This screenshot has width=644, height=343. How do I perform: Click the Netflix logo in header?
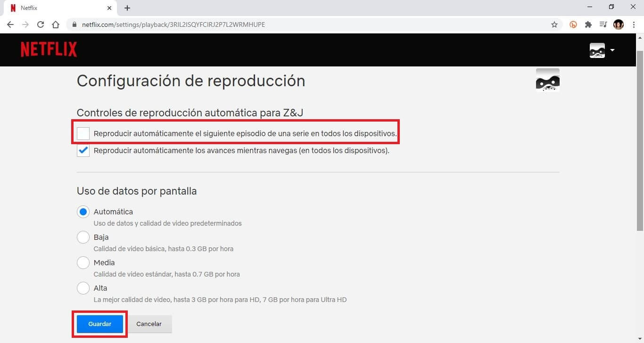point(49,49)
